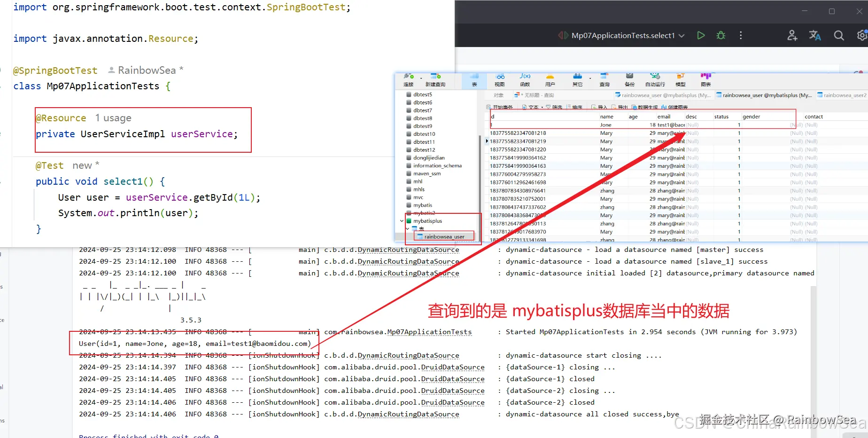Switch to the rainbowsea_user2 tab

pyautogui.click(x=842, y=95)
